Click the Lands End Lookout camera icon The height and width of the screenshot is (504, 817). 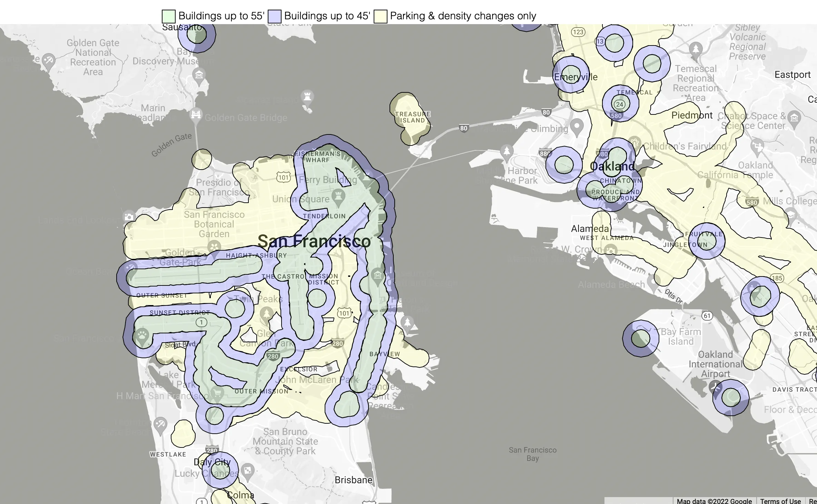pyautogui.click(x=129, y=217)
